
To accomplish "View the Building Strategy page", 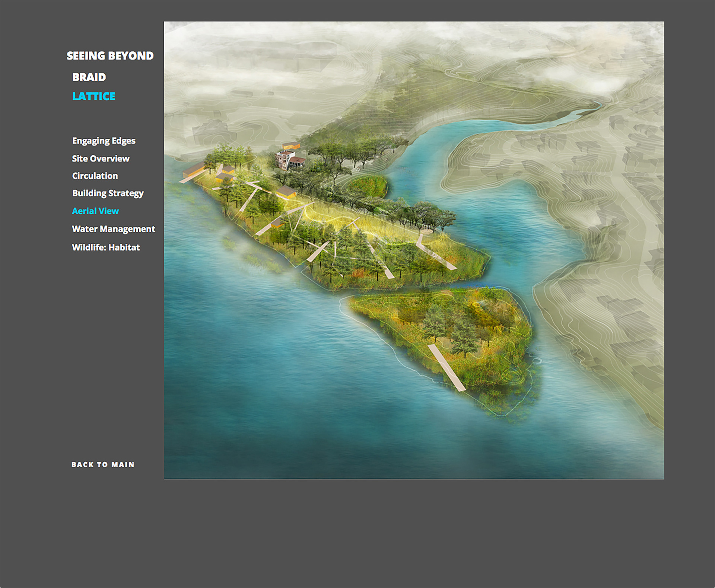I will [x=108, y=193].
